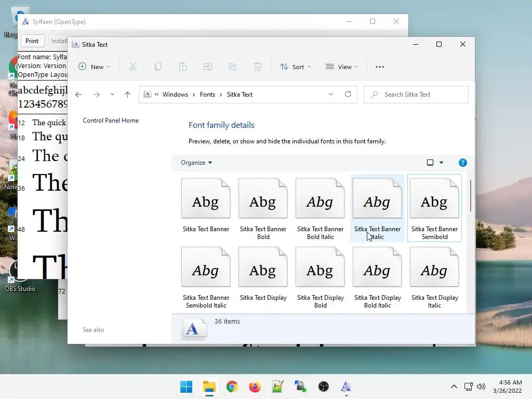This screenshot has height=399, width=532.
Task: Open Control Panel Home link
Action: [x=111, y=121]
